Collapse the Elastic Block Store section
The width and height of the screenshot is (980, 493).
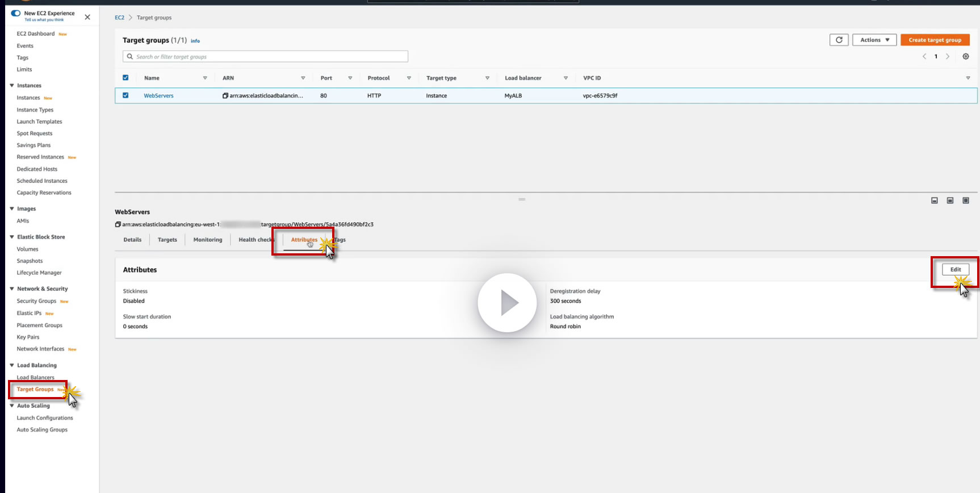(x=12, y=237)
